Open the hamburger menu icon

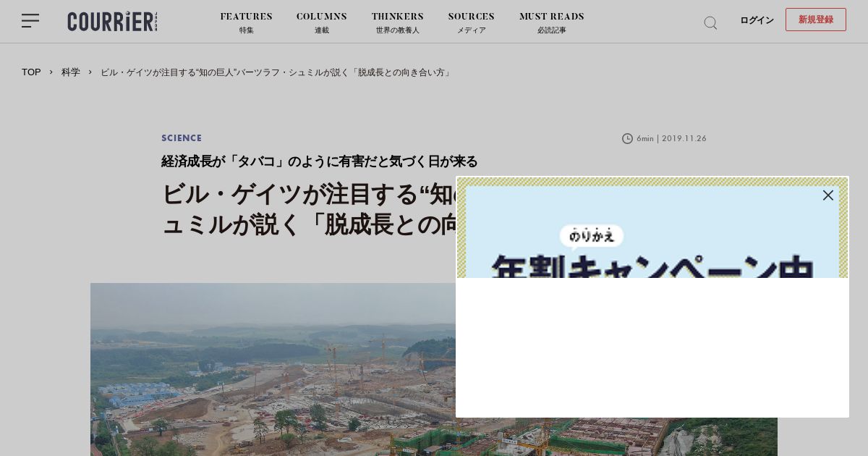[30, 21]
